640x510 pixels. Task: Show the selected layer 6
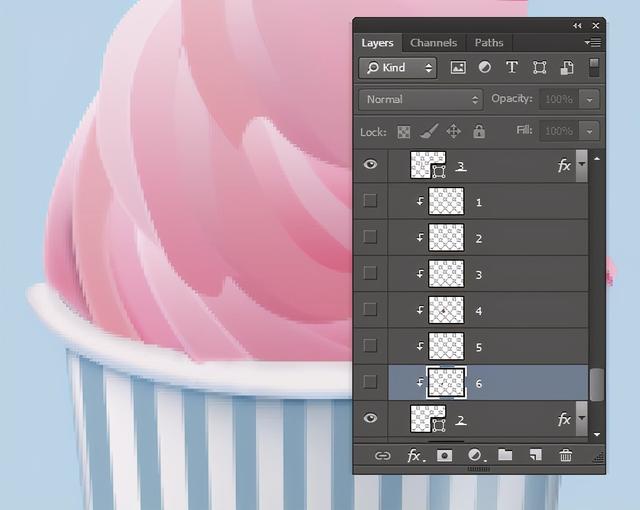pyautogui.click(x=370, y=382)
